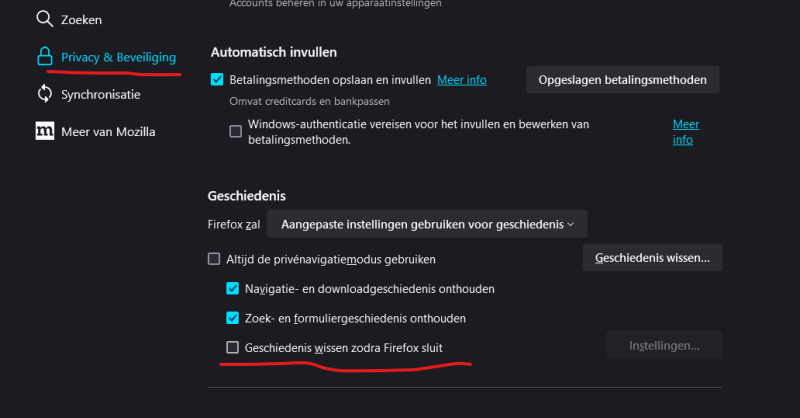Open Meer info link for Windows-authenticatie

(x=685, y=132)
